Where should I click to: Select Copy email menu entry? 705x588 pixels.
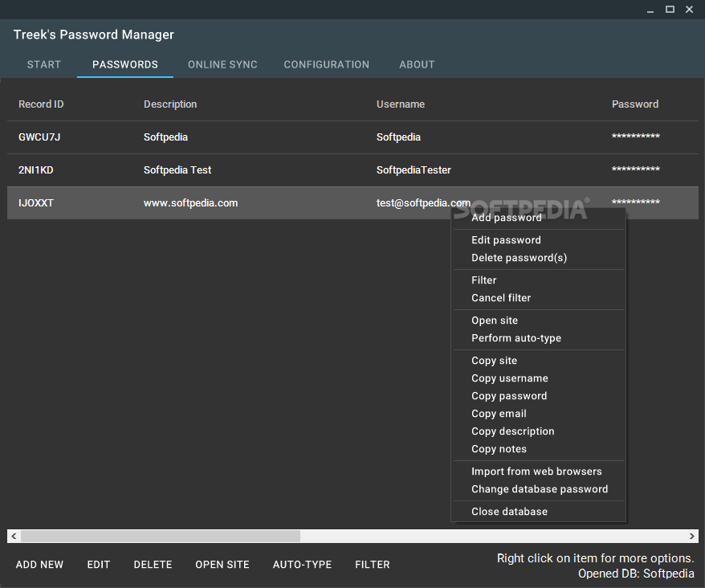pyautogui.click(x=538, y=414)
